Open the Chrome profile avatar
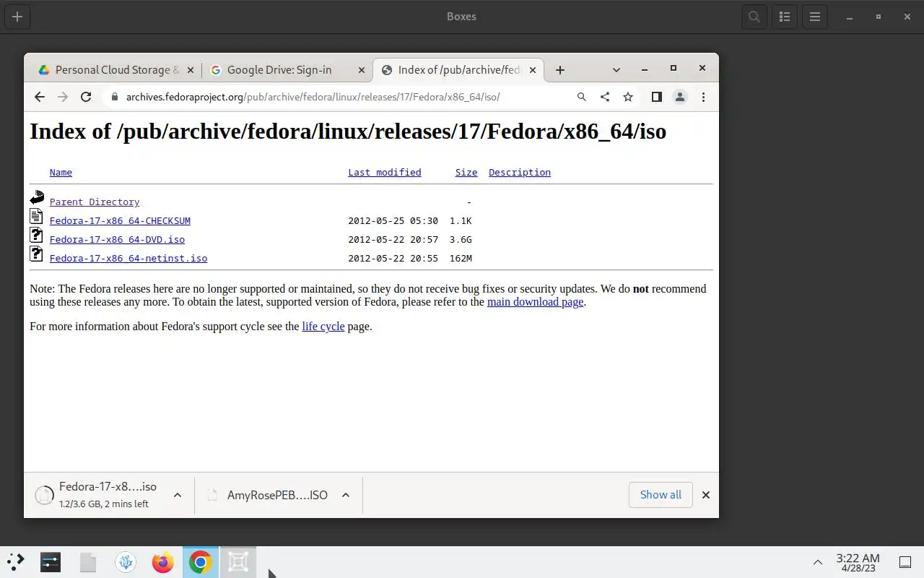 pos(680,97)
